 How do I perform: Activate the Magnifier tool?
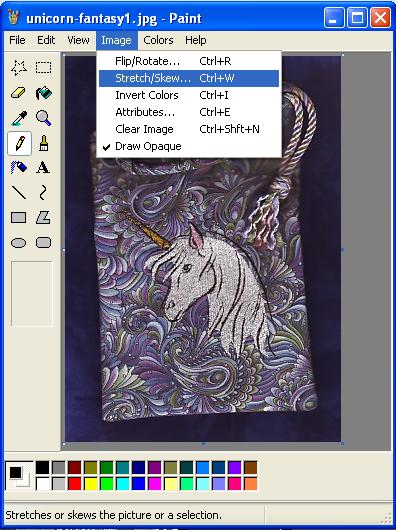(44, 118)
